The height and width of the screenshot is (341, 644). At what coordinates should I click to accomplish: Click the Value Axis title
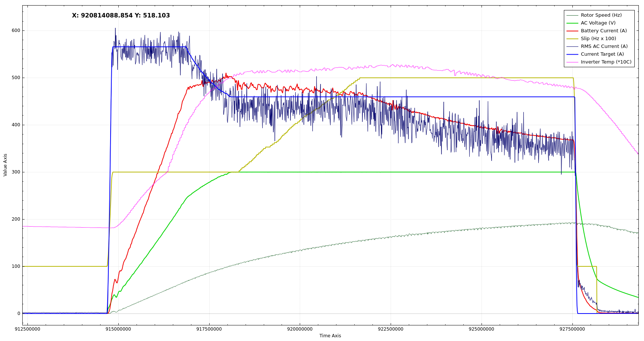coord(5,165)
